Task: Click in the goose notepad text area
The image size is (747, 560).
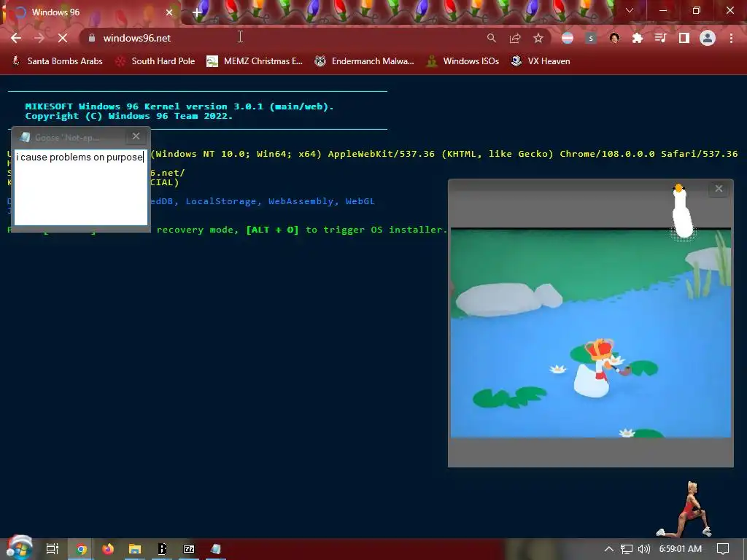Action: 81,187
